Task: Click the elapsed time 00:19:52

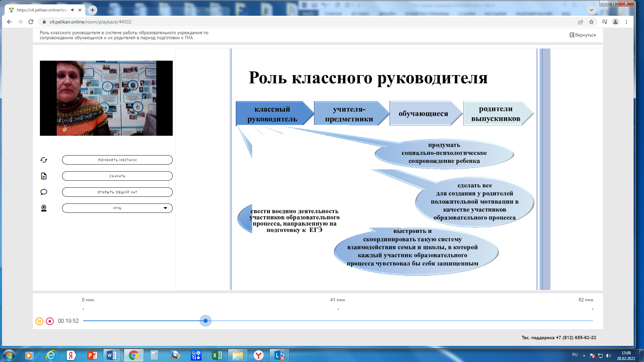Action: 68,321
